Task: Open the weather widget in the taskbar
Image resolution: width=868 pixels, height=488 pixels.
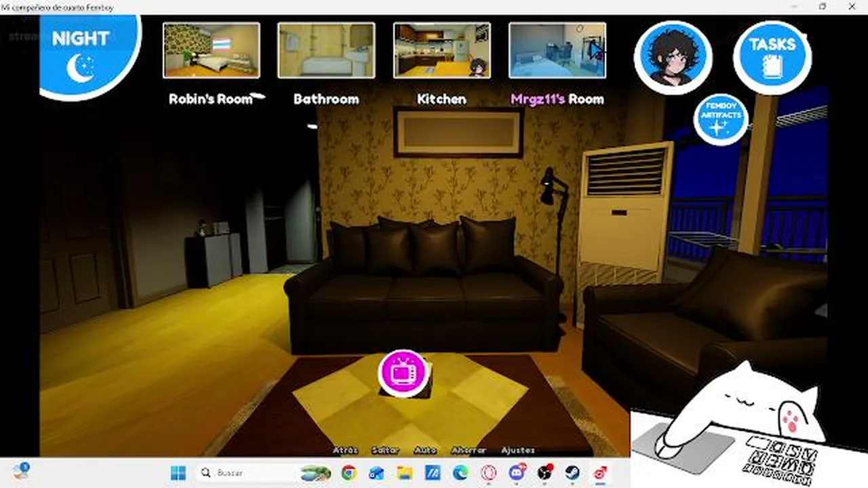Action: tap(20, 472)
